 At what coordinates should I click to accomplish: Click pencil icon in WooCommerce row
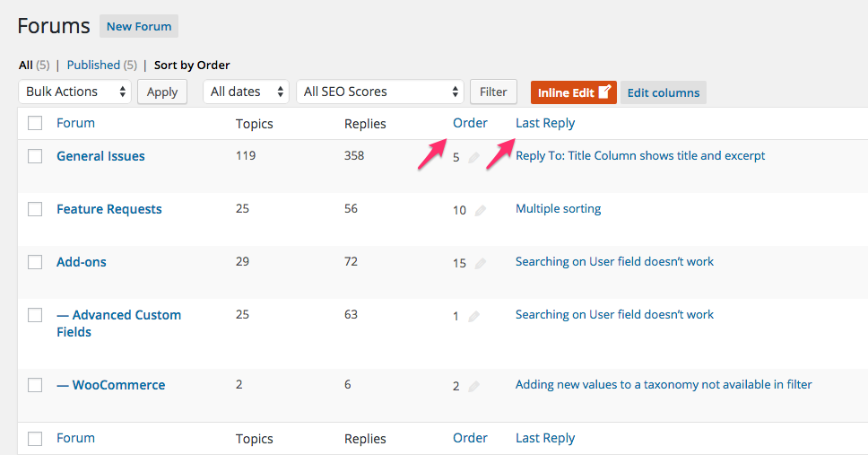(x=473, y=387)
